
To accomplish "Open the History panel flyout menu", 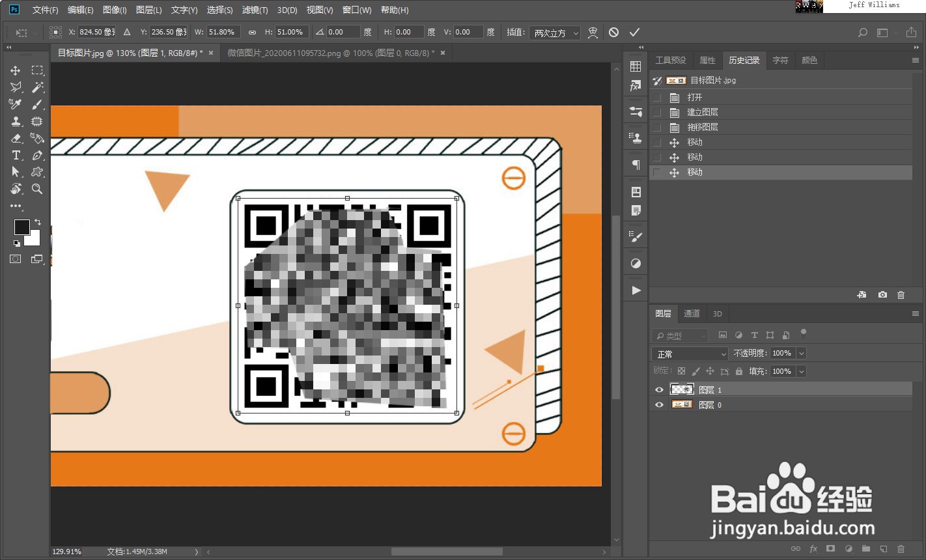I will pos(915,60).
